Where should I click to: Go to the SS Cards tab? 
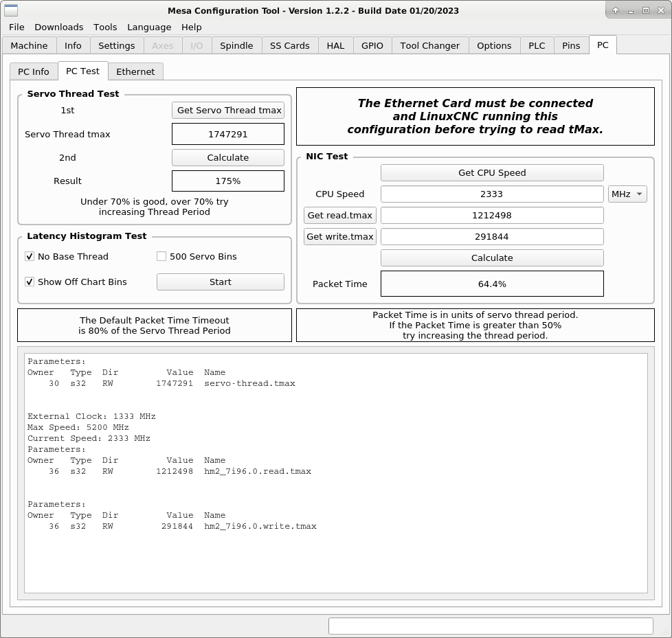click(289, 45)
